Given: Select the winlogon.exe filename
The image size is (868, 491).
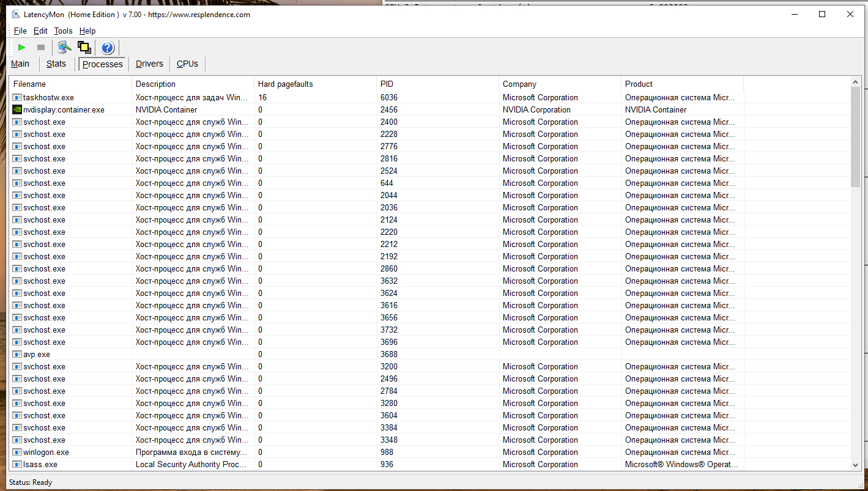Looking at the screenshot, I should [46, 452].
